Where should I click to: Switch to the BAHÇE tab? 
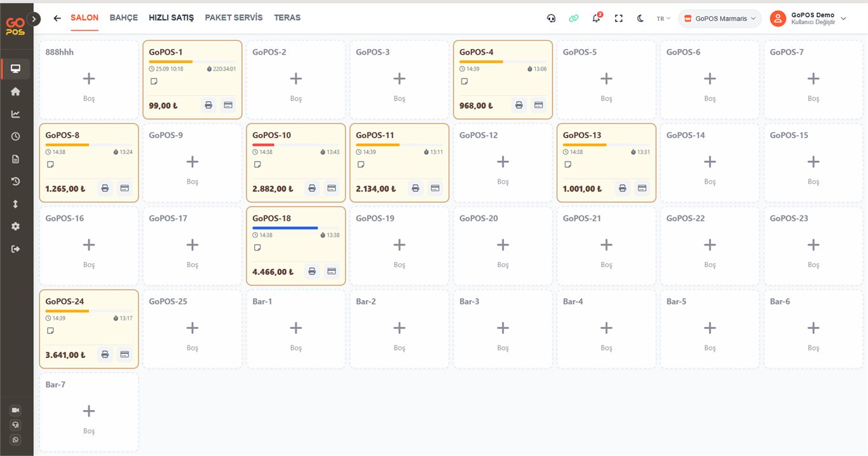[124, 18]
